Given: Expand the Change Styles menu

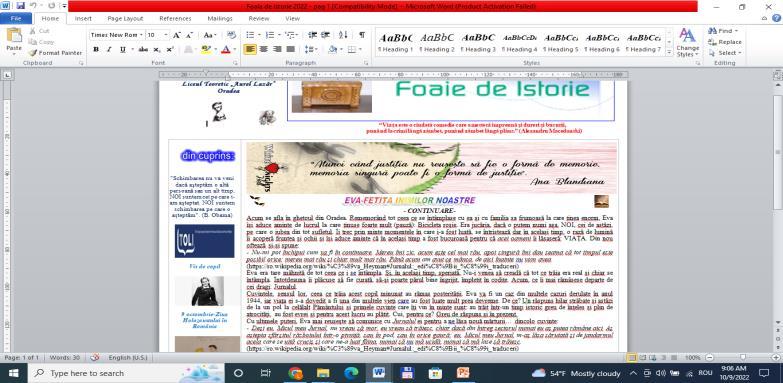Looking at the screenshot, I should tap(688, 42).
